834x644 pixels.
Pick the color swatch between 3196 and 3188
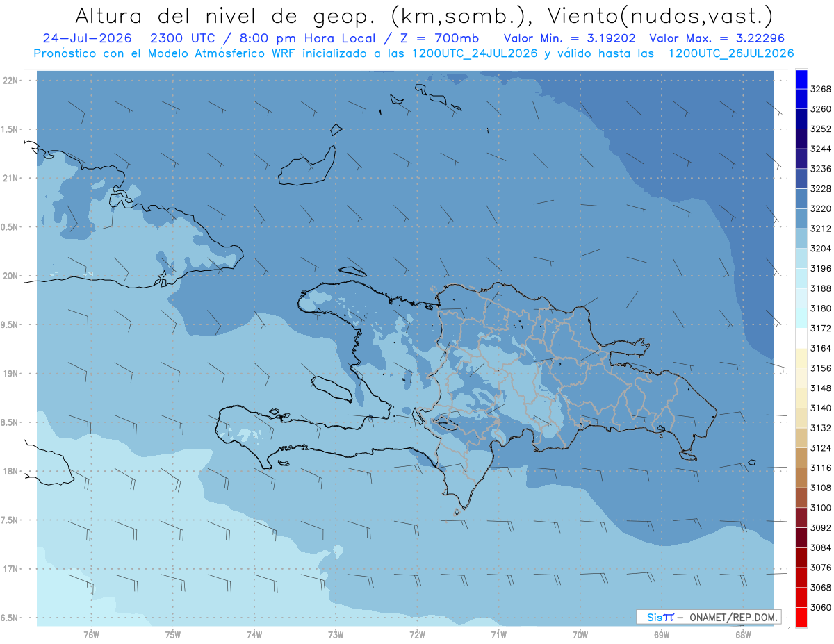tap(801, 279)
